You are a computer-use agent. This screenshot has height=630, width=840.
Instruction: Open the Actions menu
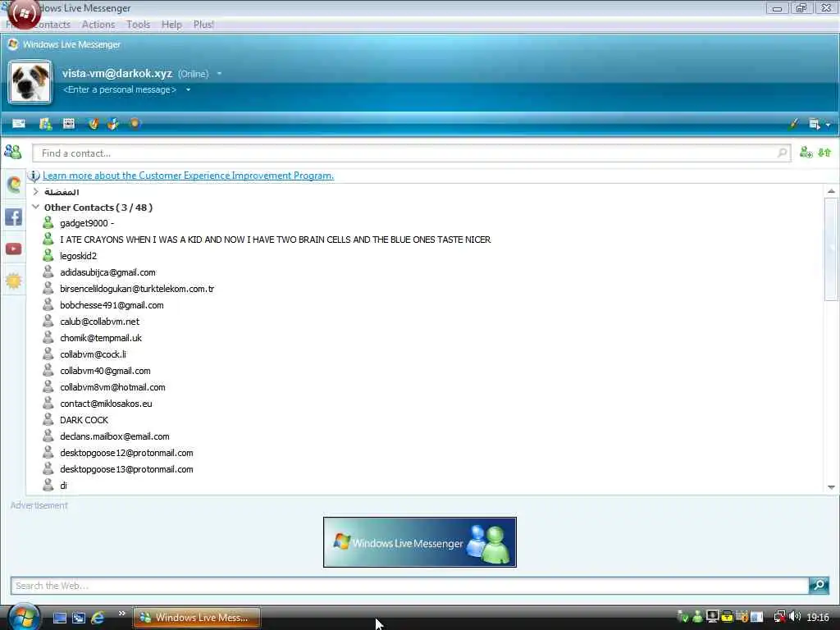pyautogui.click(x=98, y=25)
